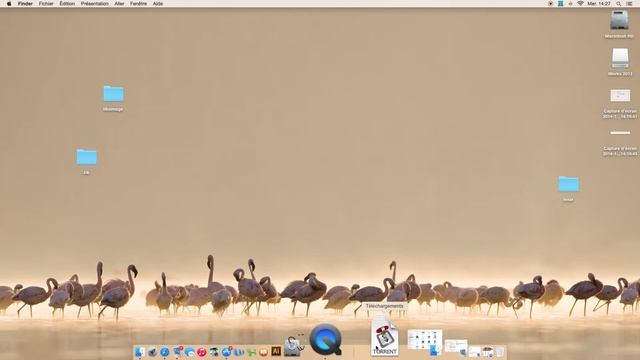
Task: Click the Wi-Fi status icon in the menu bar
Action: click(x=580, y=3)
